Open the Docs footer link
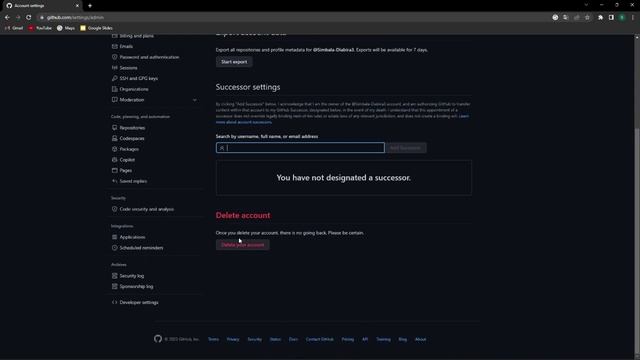This screenshot has width=640, height=360. coord(293,339)
